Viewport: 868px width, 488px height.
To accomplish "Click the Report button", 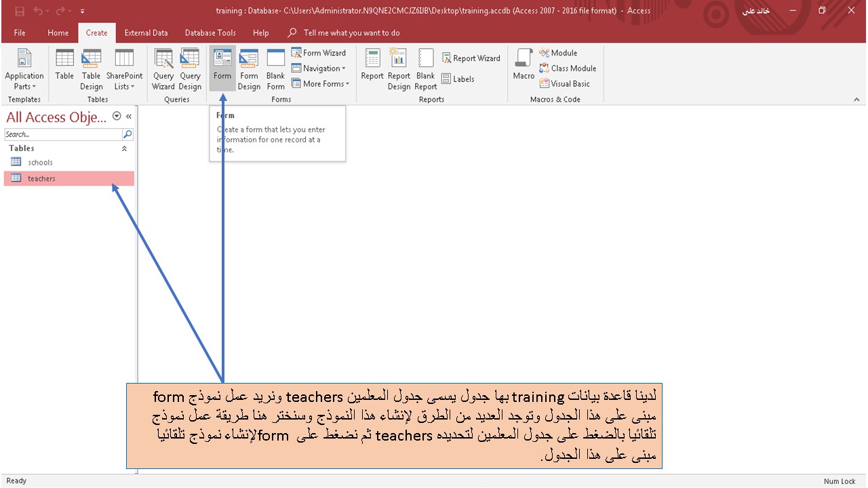I will 372,65.
